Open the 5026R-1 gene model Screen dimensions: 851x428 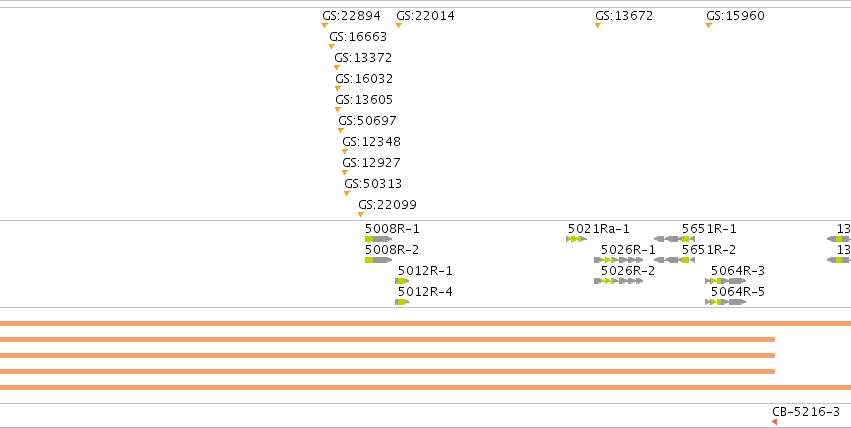619,260
